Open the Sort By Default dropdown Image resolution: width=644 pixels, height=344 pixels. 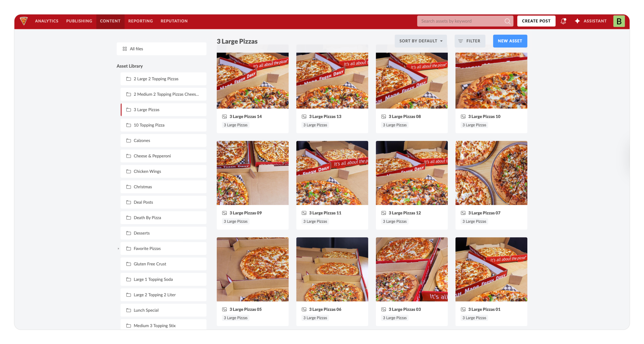pyautogui.click(x=421, y=41)
